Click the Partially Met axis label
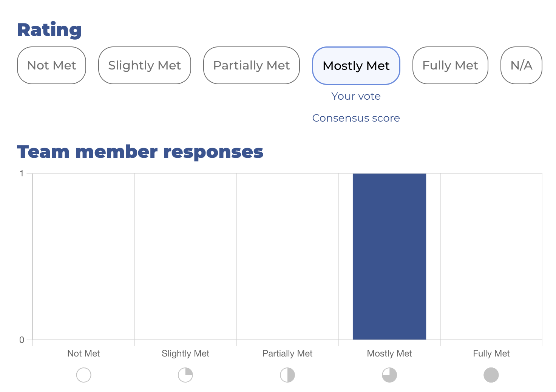This screenshot has width=556, height=392. pos(287,353)
